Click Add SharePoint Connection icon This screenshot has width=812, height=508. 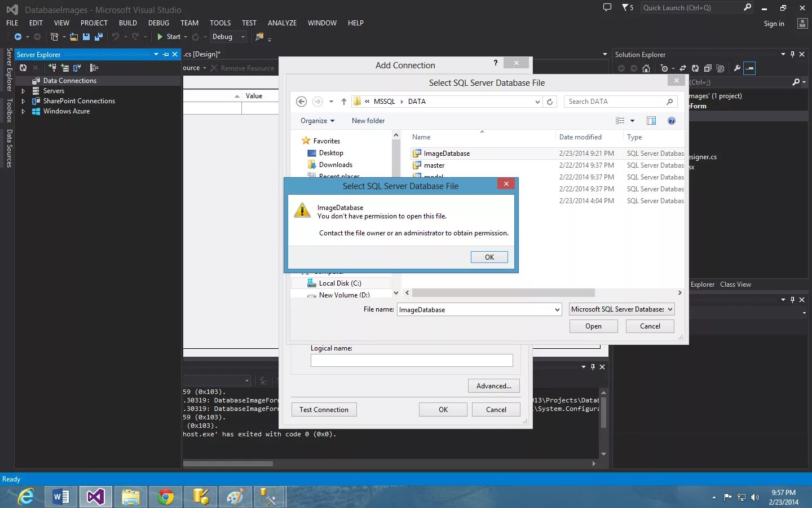(77, 68)
